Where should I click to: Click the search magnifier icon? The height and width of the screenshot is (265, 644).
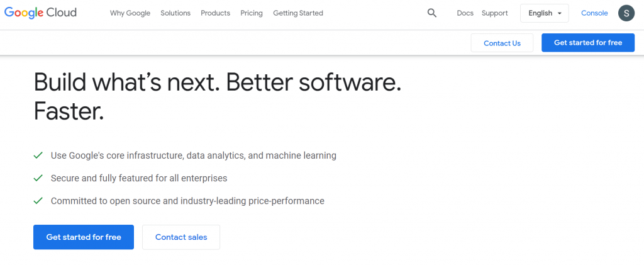coord(431,13)
